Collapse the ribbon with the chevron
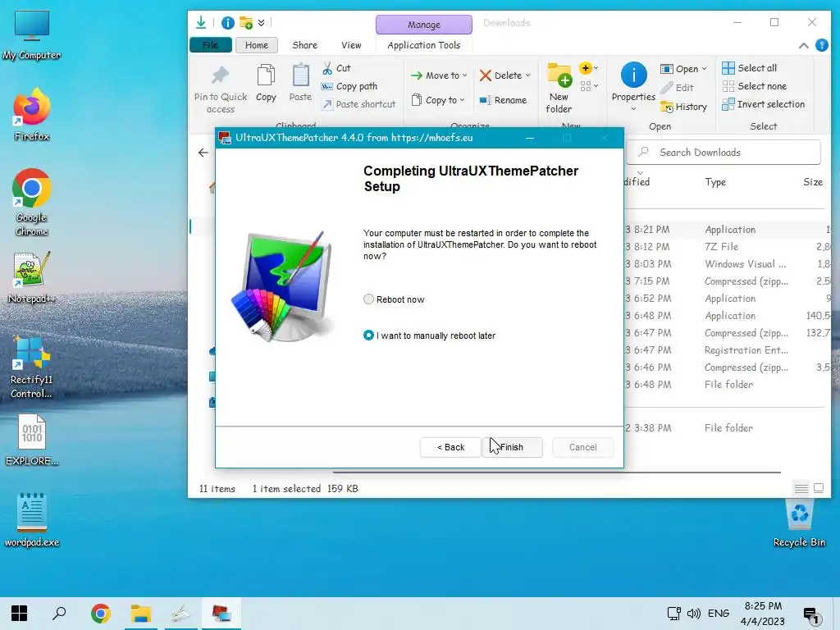The height and width of the screenshot is (630, 840). [804, 46]
